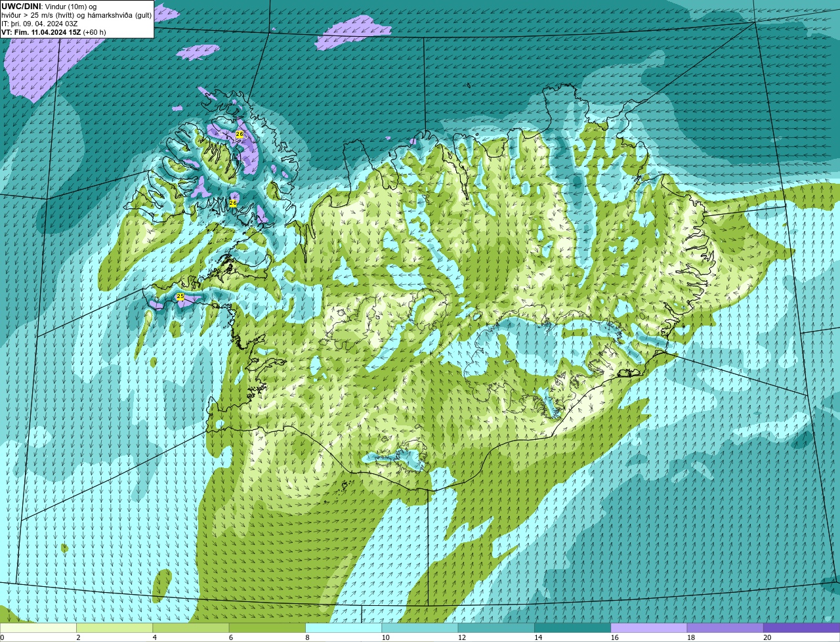
Task: Click the '10' scale label on the colorbar
Action: click(x=385, y=637)
